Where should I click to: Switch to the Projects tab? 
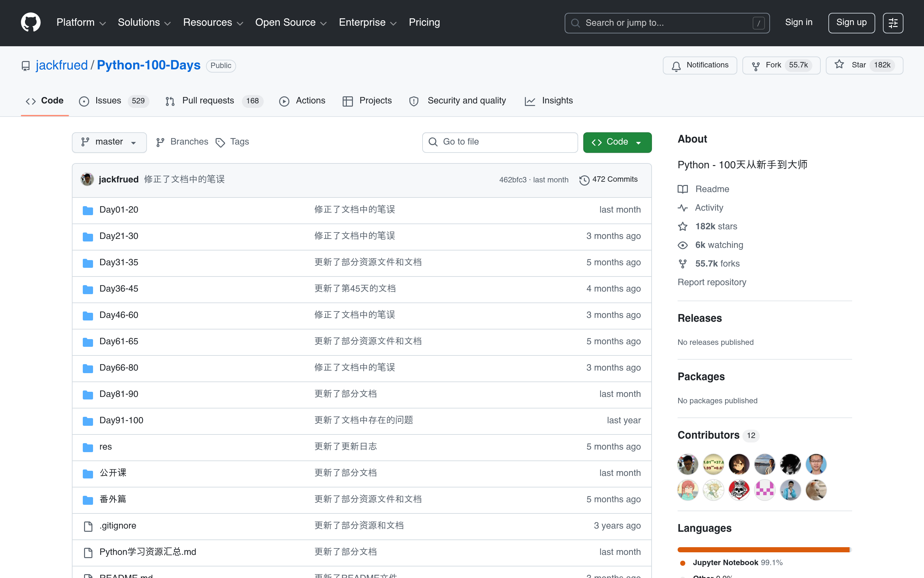point(367,101)
